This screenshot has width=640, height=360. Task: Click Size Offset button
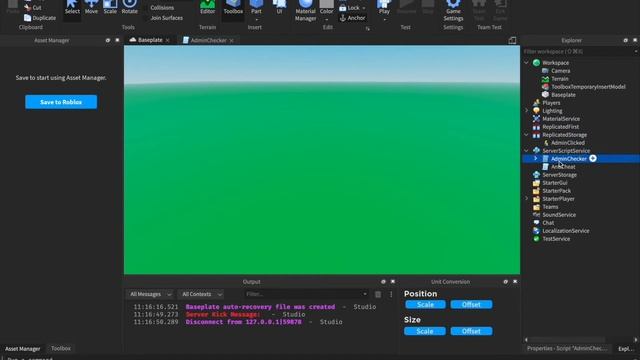(x=471, y=331)
